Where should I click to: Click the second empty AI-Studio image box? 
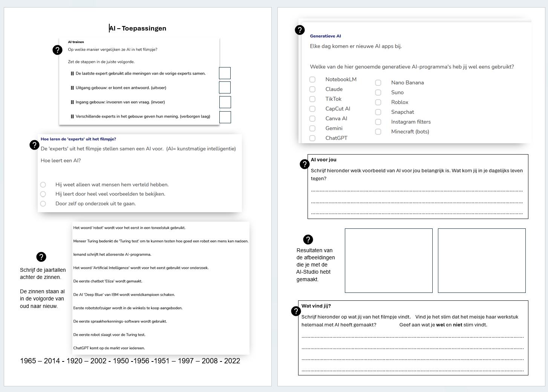pos(482,260)
